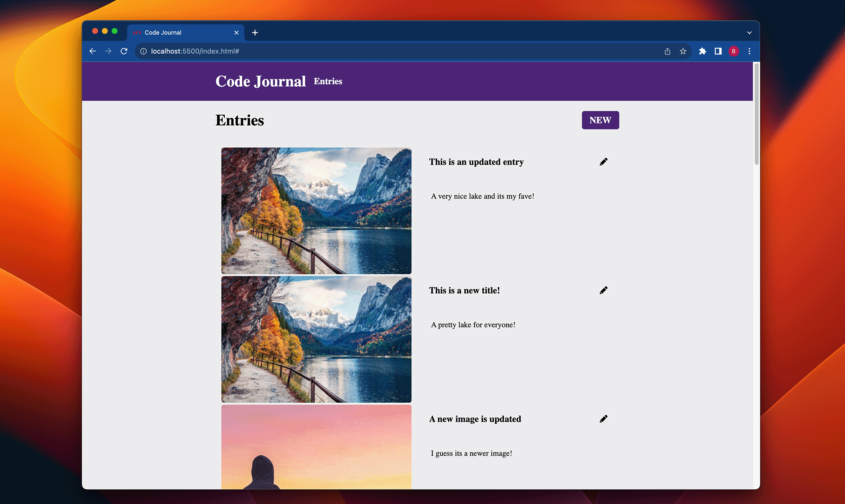View site information icon in address bar
This screenshot has width=845, height=504.
(x=143, y=51)
